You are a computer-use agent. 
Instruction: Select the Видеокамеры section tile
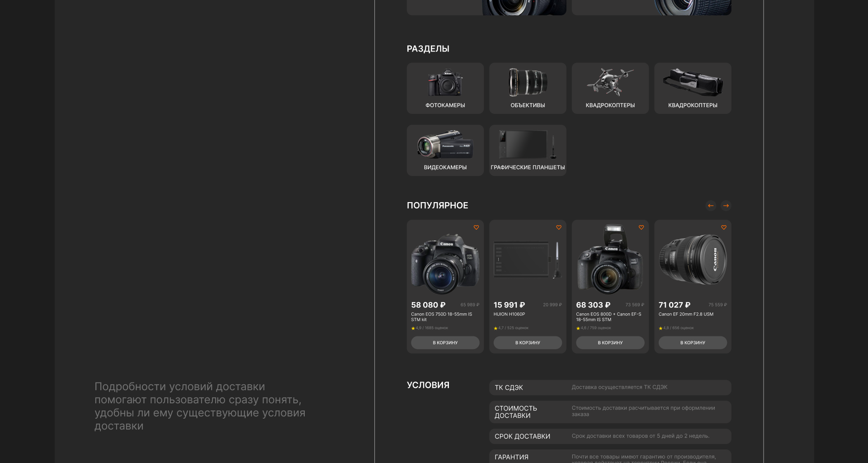tap(445, 150)
